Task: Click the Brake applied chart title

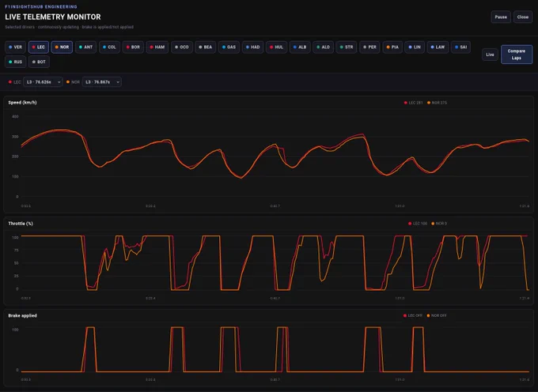Action: (22, 315)
